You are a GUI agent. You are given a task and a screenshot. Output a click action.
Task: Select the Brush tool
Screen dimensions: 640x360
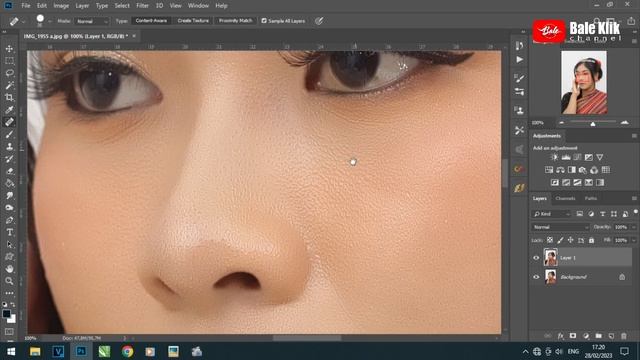[9, 134]
